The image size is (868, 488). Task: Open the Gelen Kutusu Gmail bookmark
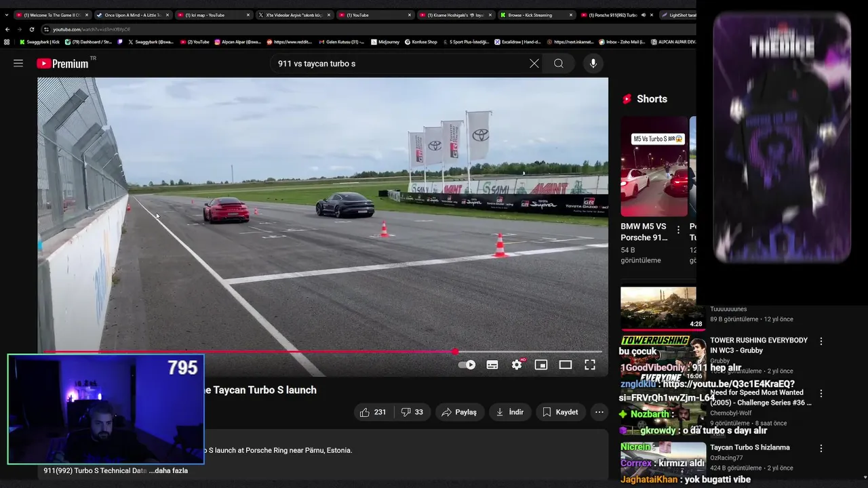[x=342, y=42]
